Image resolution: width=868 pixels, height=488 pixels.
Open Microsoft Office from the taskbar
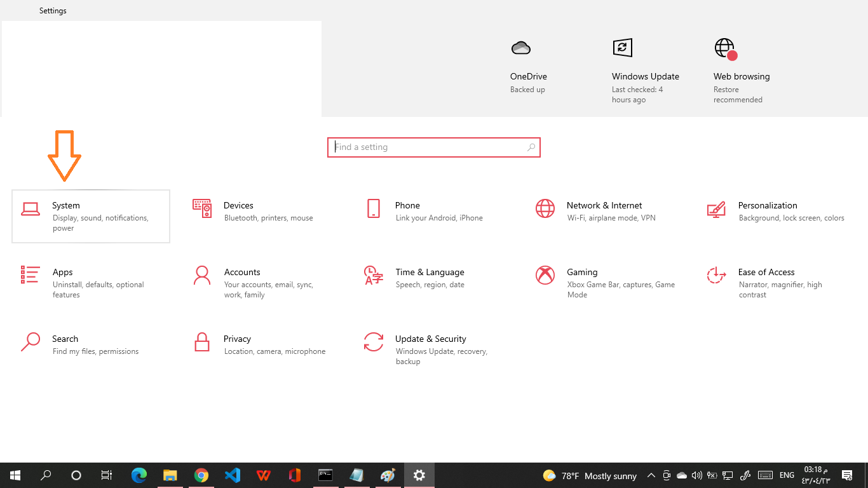pos(294,475)
